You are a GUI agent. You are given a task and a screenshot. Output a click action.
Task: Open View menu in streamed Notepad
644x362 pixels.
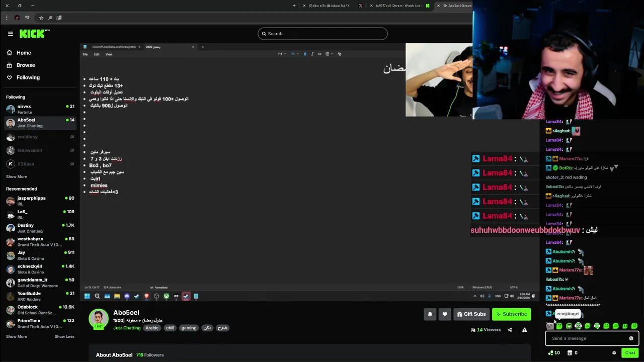click(109, 54)
